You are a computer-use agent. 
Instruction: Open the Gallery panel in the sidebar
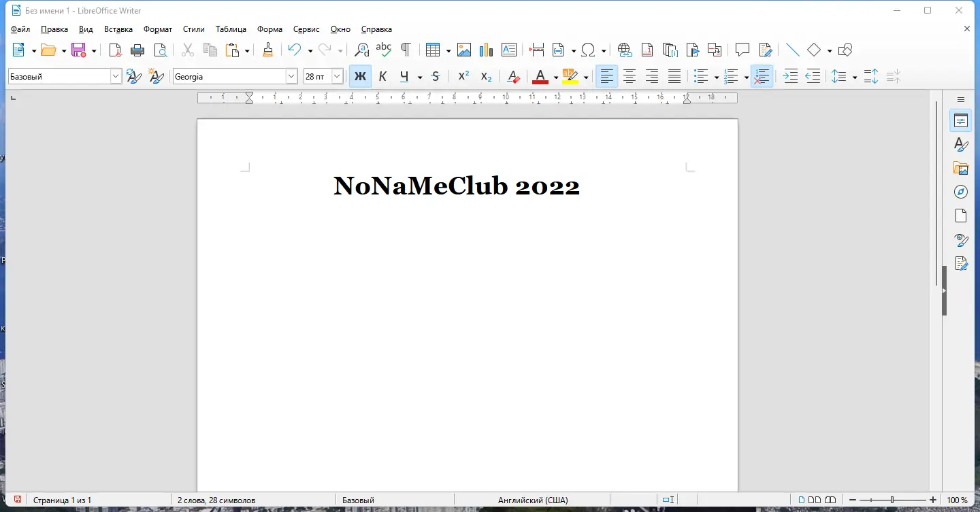point(961,168)
